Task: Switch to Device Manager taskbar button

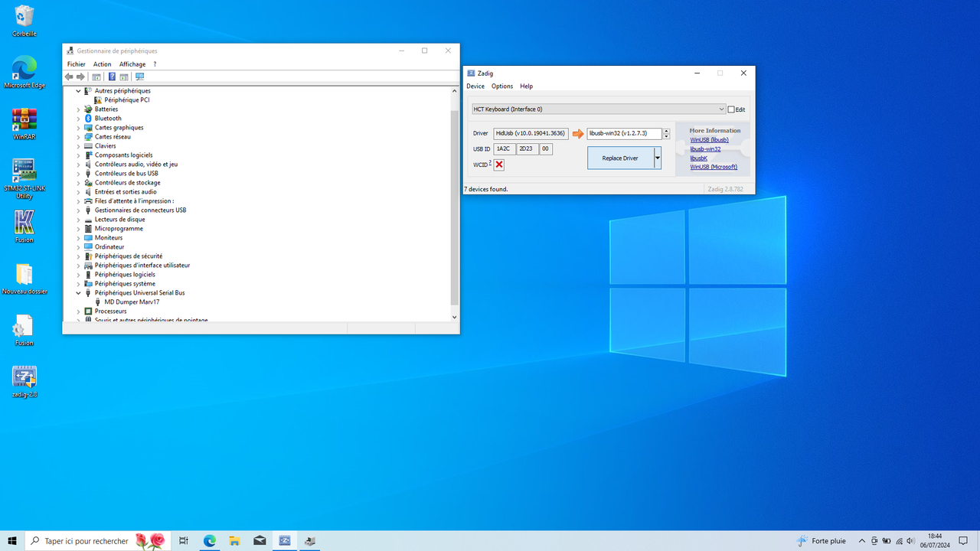Action: point(310,541)
